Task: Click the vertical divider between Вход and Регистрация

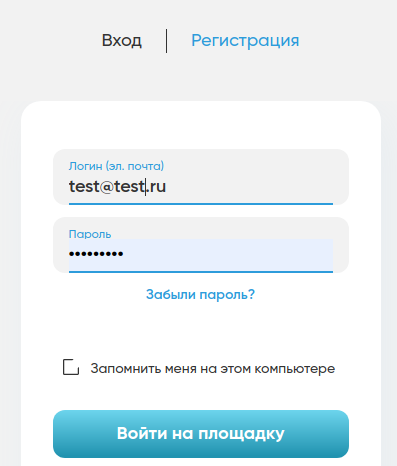Action: [x=166, y=41]
